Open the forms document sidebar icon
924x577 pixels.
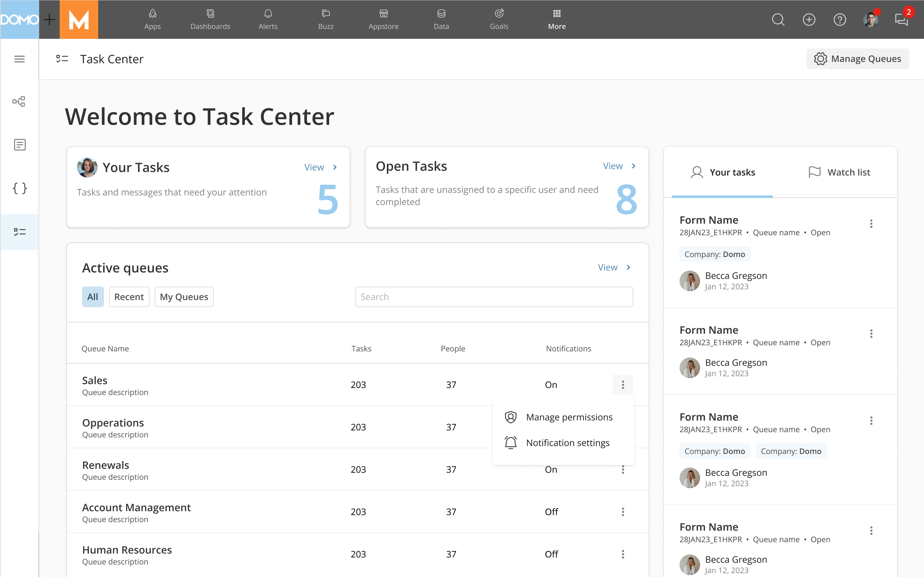pos(20,145)
